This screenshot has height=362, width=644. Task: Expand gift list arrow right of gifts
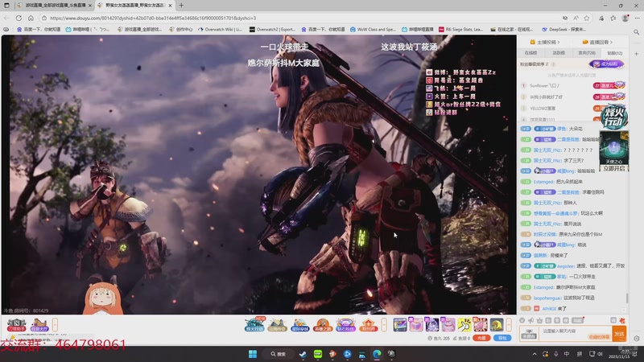tap(509, 325)
